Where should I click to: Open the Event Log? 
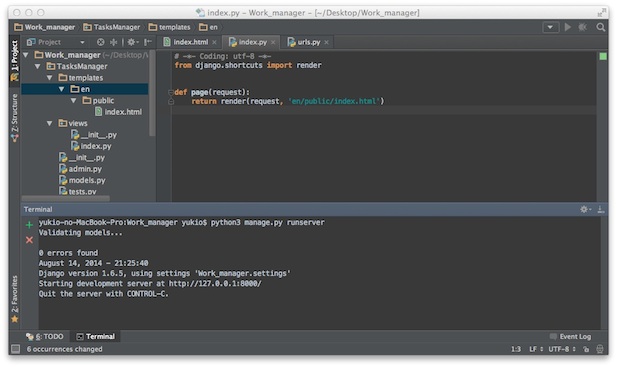click(x=571, y=337)
